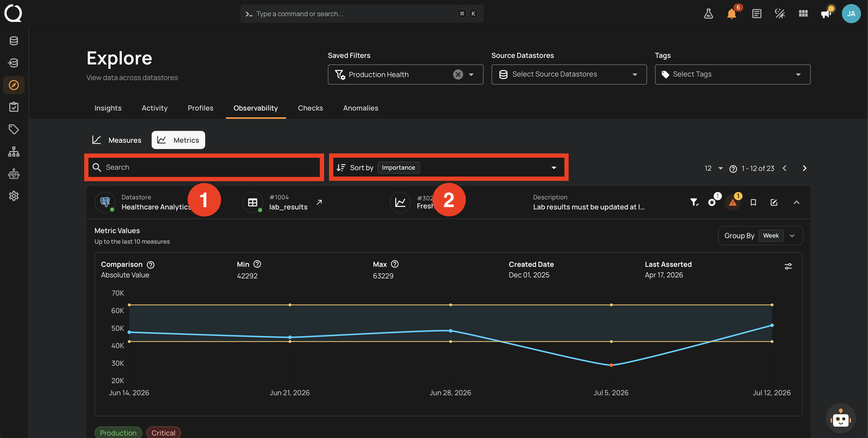This screenshot has height=438, width=868.
Task: Open the robot agent sidebar icon
Action: (x=14, y=174)
